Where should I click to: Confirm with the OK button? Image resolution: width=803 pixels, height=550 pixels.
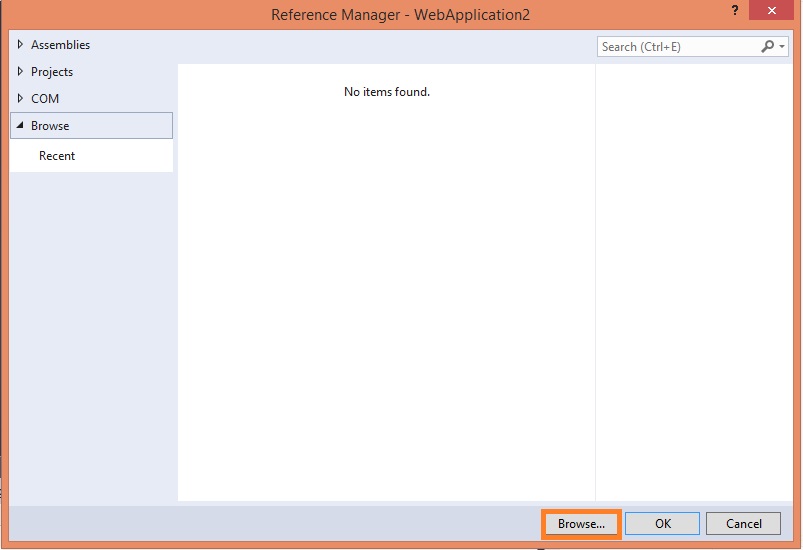pyautogui.click(x=662, y=523)
